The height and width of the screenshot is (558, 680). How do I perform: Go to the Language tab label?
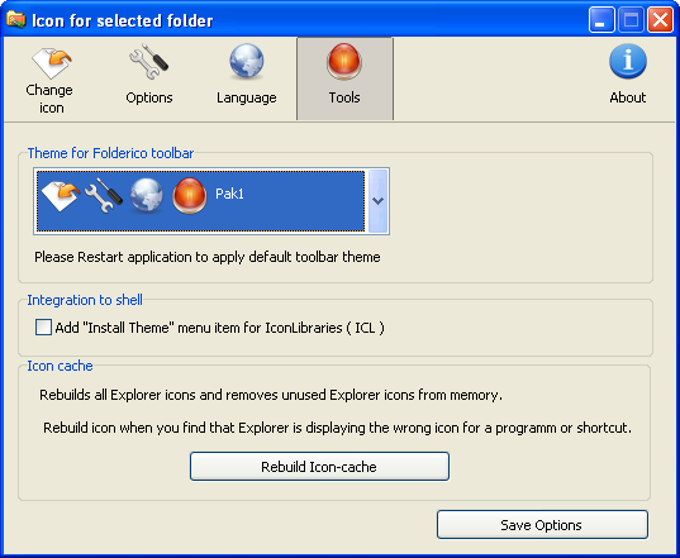pyautogui.click(x=246, y=98)
